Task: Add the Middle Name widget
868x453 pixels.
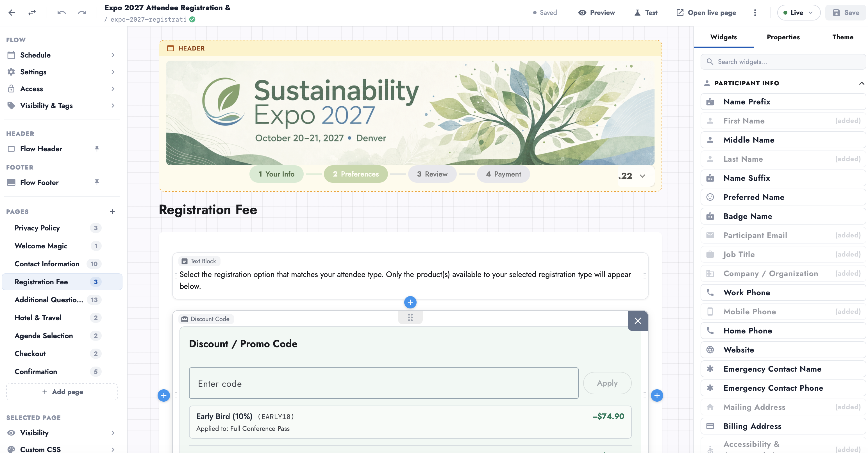Action: pos(783,140)
